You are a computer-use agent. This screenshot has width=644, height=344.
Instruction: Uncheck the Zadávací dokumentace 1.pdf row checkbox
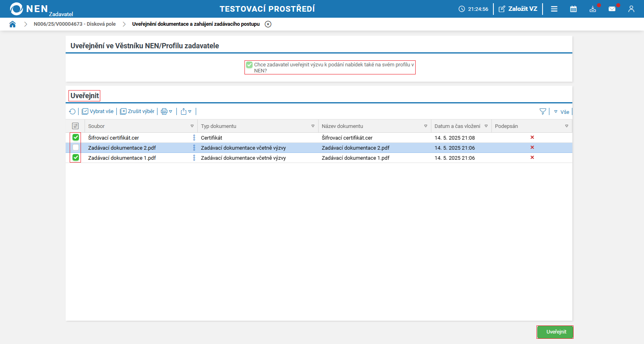point(76,157)
